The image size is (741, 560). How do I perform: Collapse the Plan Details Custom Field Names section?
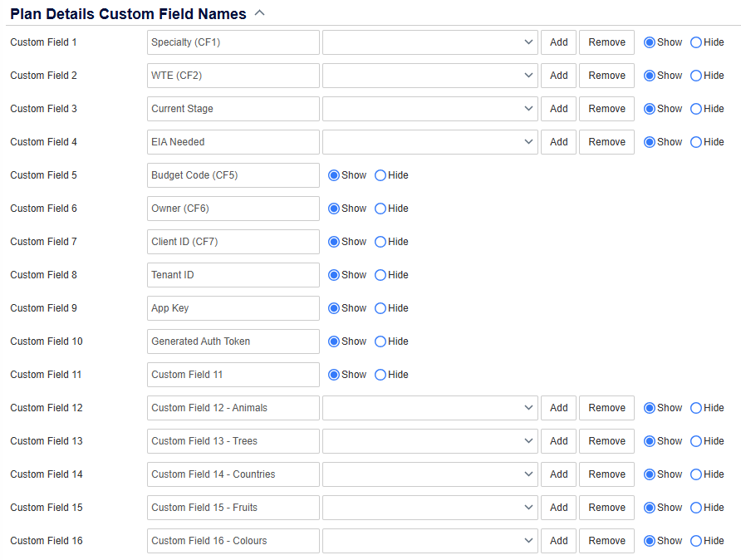pos(259,13)
